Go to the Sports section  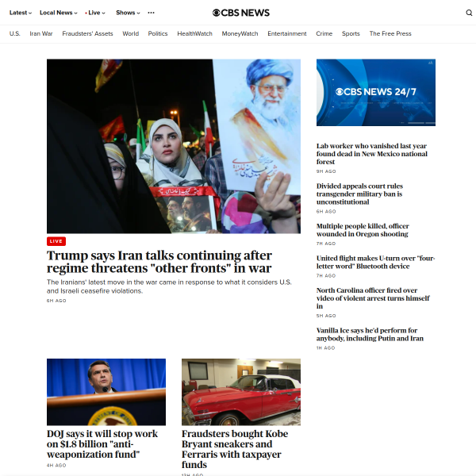[351, 33]
